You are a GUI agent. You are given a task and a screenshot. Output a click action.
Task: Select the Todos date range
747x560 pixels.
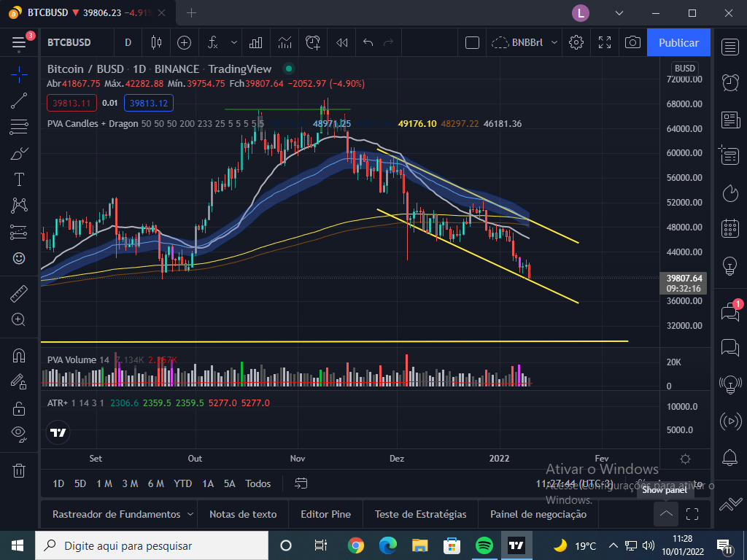(258, 483)
